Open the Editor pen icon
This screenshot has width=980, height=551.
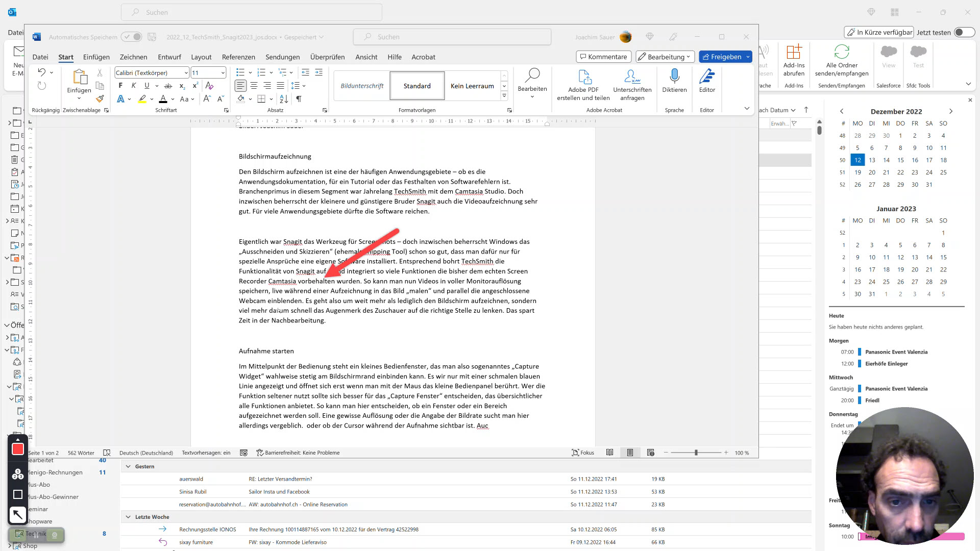[x=707, y=77]
